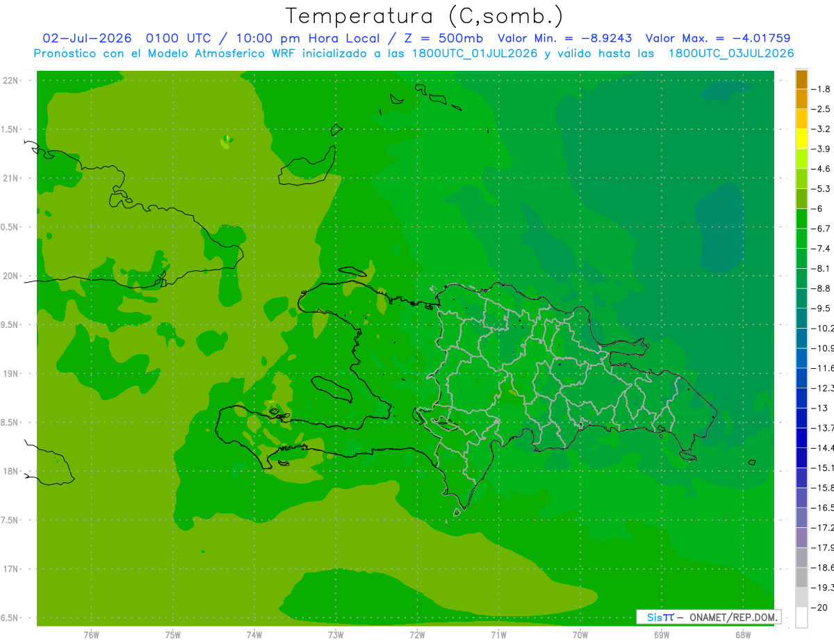
Task: Click the "Valor Max. = -4.01759" text
Action: [x=718, y=38]
